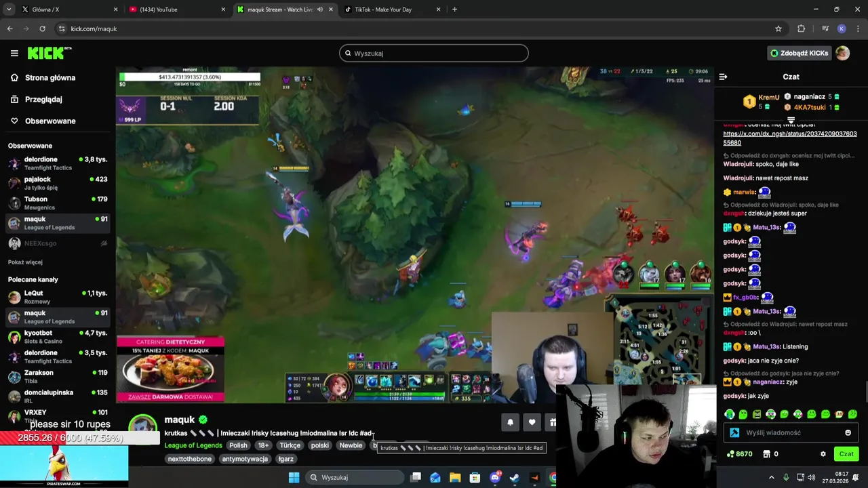Click the KICK logo

point(49,53)
